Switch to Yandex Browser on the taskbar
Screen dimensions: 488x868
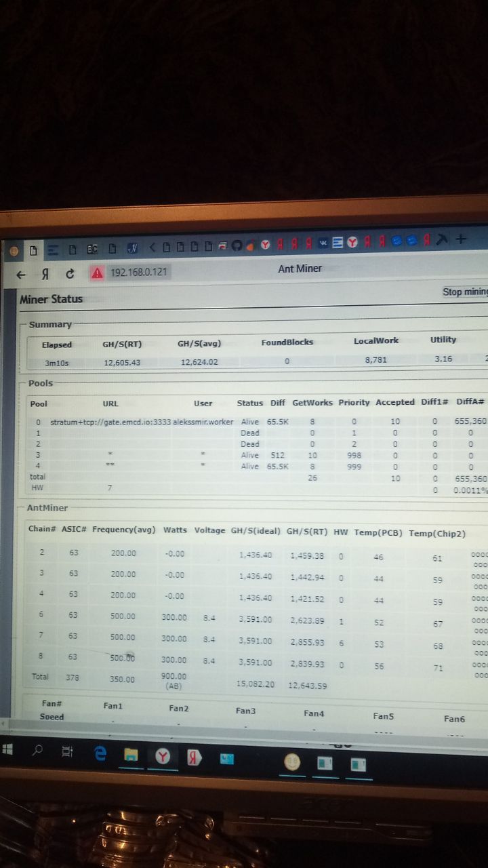163,757
